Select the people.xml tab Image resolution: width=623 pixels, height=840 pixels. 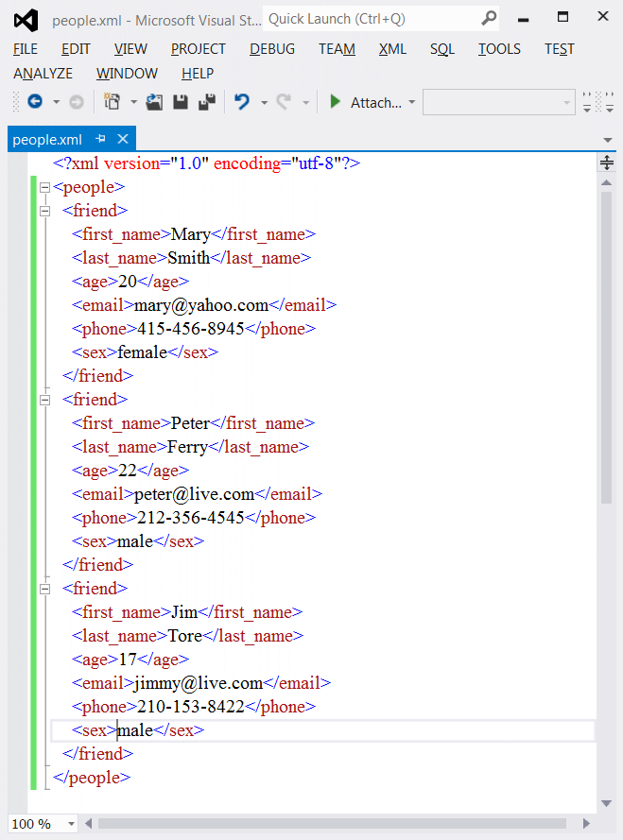pos(47,139)
